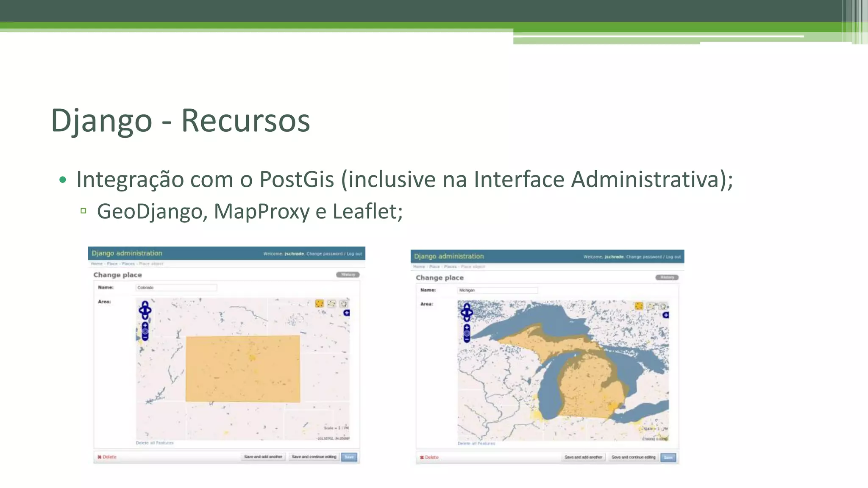868x488 pixels.
Task: Zoom Michigan map to world extent
Action: tap(467, 333)
